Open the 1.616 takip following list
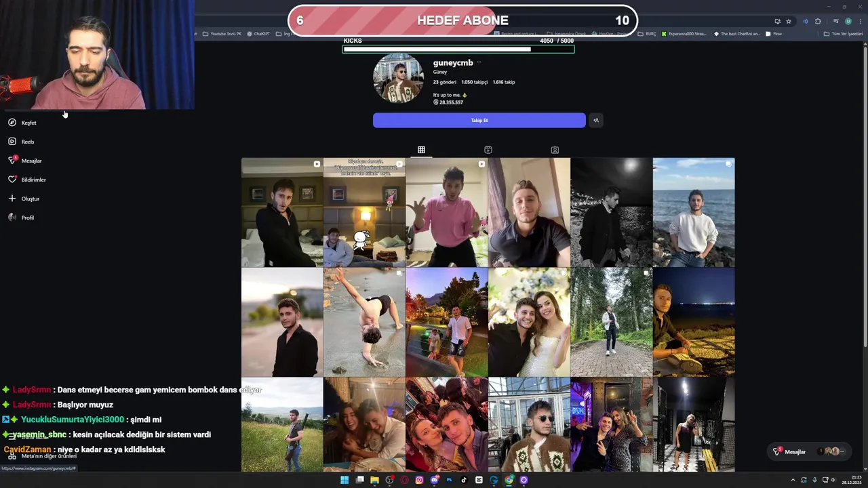The width and height of the screenshot is (868, 488). [x=504, y=82]
